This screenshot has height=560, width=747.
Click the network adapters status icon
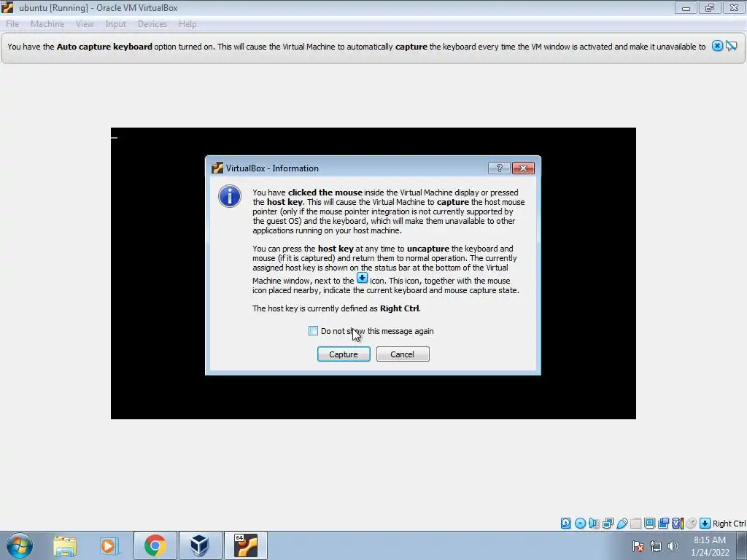click(608, 524)
